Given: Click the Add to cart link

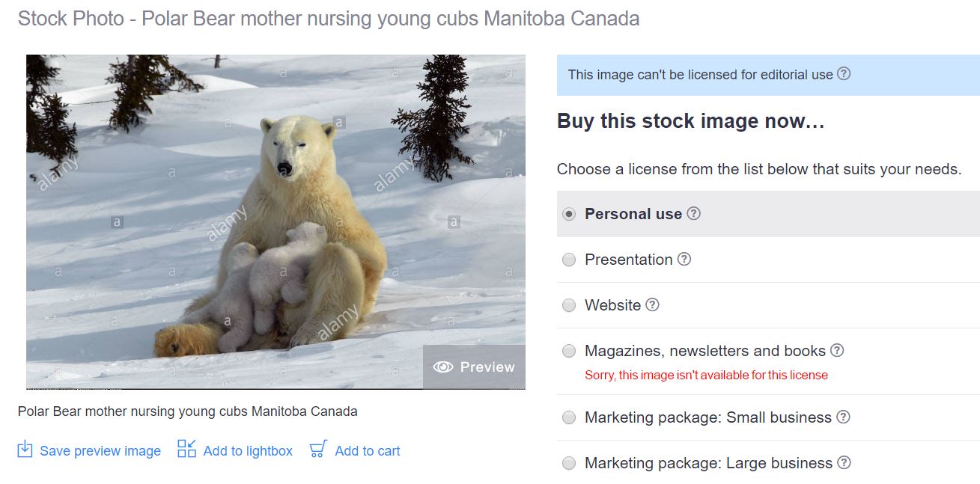Looking at the screenshot, I should pyautogui.click(x=368, y=451).
